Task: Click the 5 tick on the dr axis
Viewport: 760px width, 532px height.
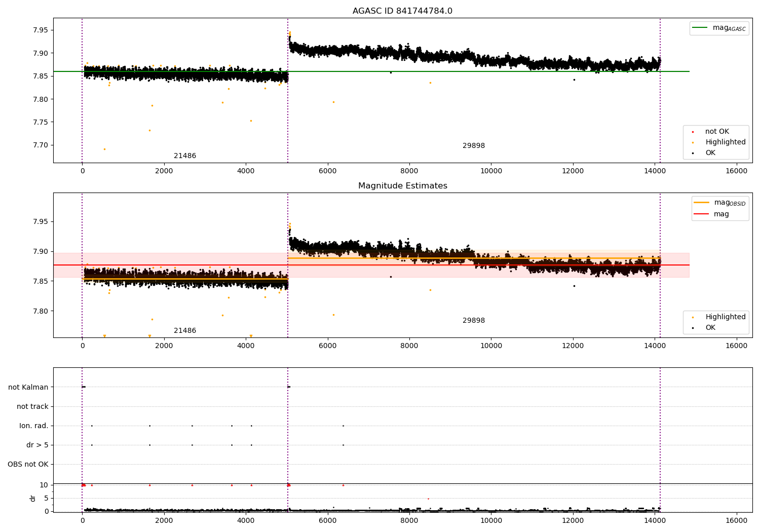Action: point(46,498)
